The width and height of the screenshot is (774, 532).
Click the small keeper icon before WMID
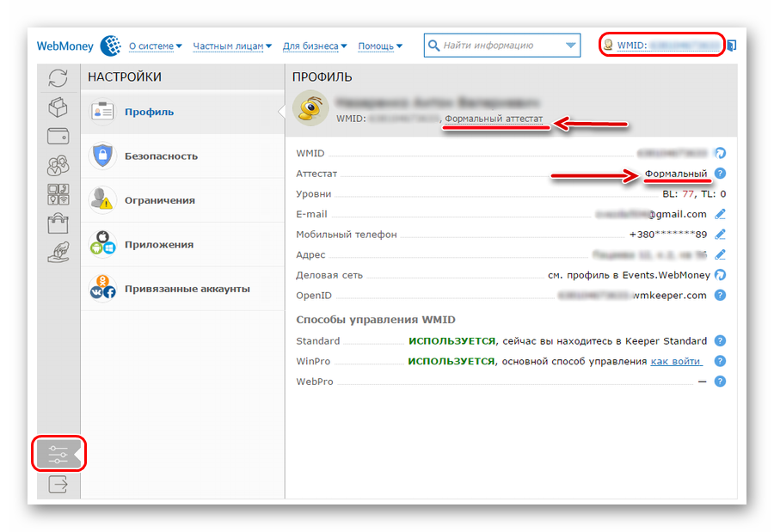pos(608,45)
